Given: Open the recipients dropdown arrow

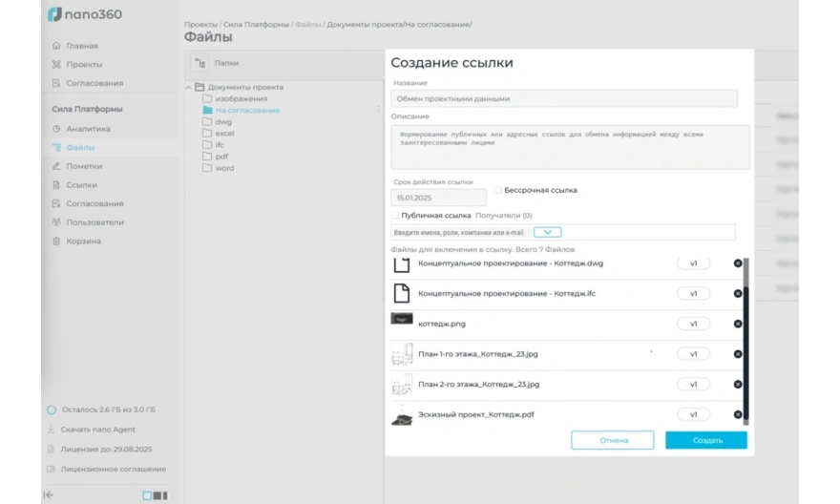Looking at the screenshot, I should [548, 232].
